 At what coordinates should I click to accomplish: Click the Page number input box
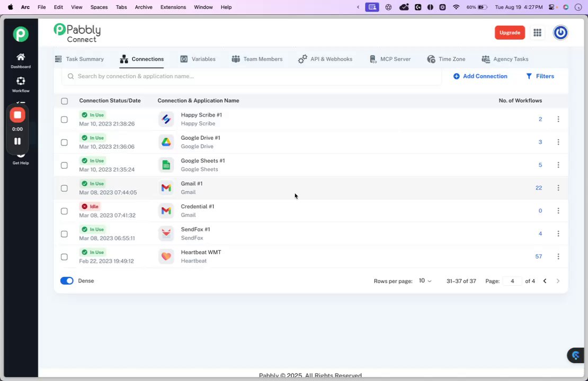512,281
